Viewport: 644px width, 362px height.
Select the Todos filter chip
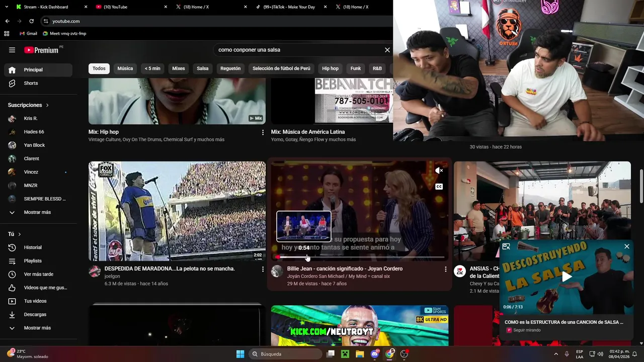[x=99, y=68]
